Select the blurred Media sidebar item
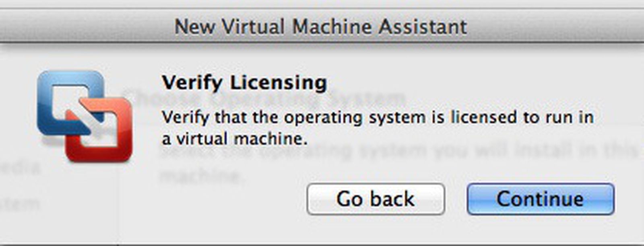The height and width of the screenshot is (246, 644). [20, 168]
